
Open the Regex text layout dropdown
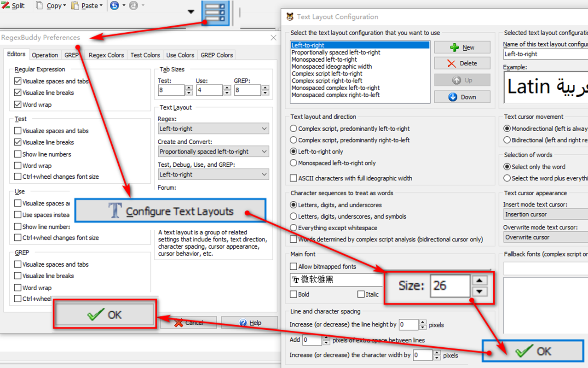213,129
